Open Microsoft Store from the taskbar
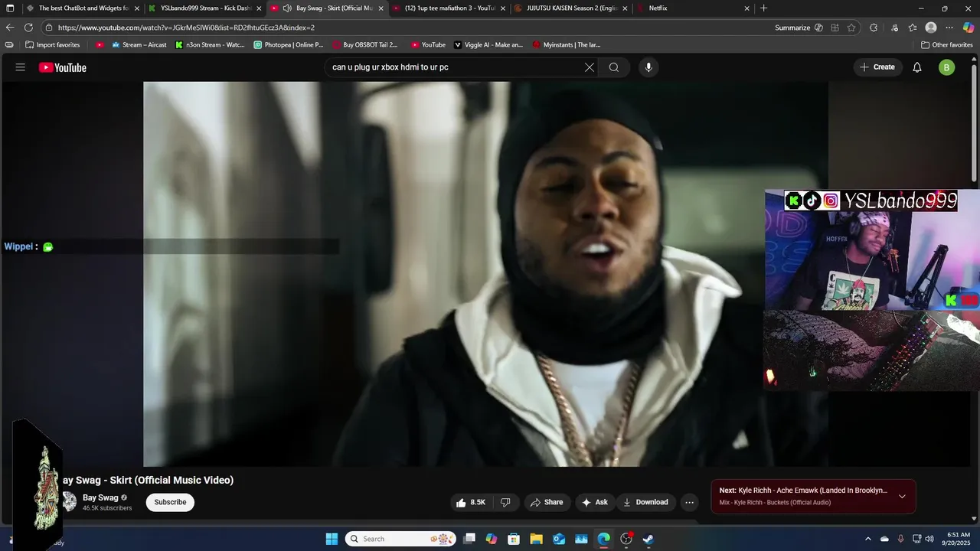Screen dimensions: 980x551 tap(514, 539)
